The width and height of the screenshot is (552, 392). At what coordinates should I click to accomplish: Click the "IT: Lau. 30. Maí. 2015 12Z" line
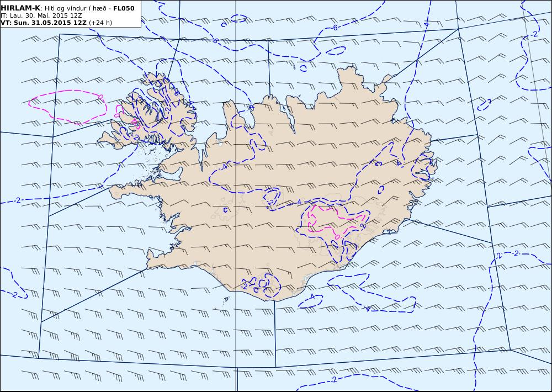(41, 15)
